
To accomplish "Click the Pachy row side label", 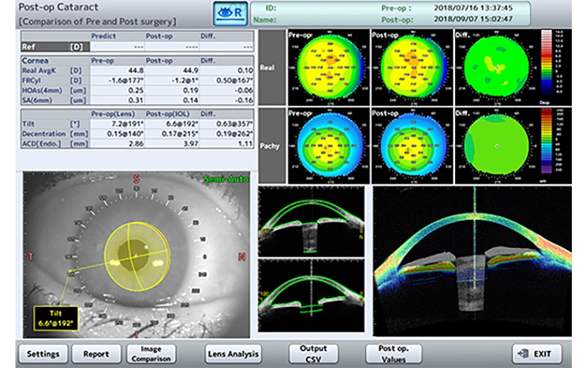I will (272, 146).
